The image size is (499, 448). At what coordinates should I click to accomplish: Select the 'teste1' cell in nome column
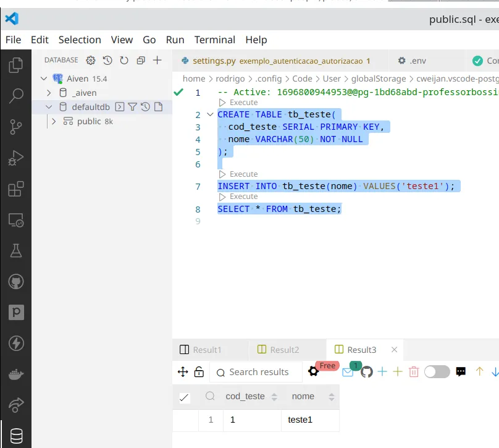pyautogui.click(x=310, y=420)
